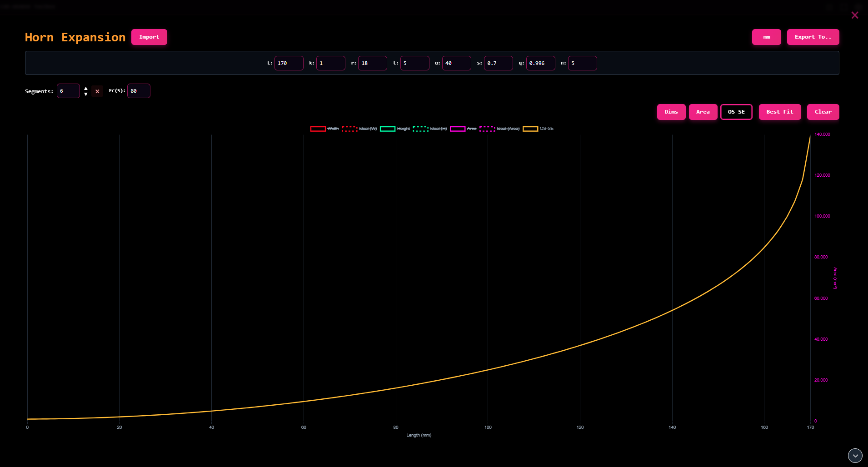Click the Best-Fit button

[779, 112]
